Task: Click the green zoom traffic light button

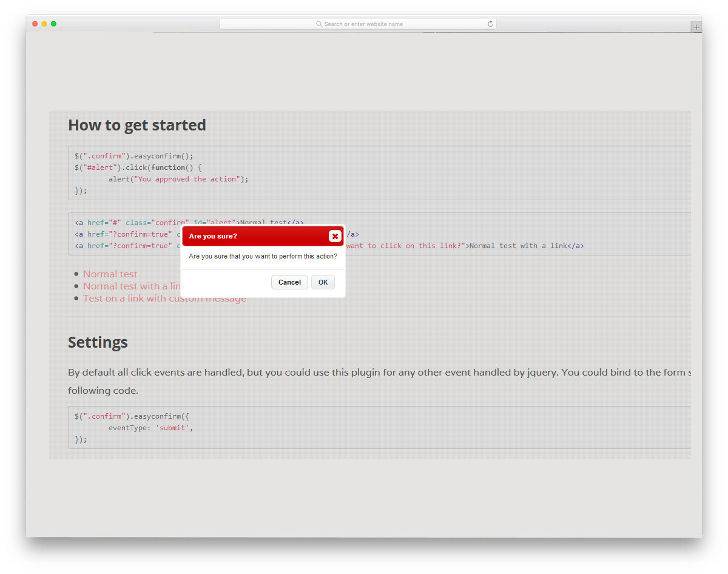Action: click(53, 24)
